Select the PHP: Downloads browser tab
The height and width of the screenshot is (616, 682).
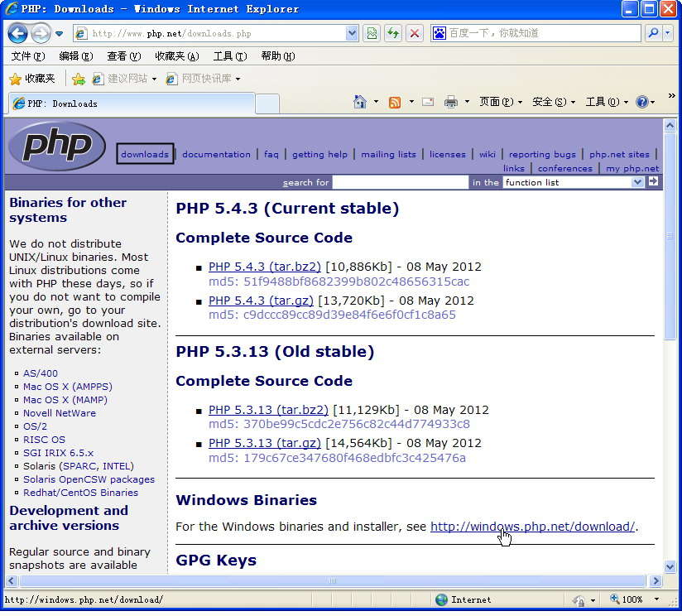tap(132, 103)
